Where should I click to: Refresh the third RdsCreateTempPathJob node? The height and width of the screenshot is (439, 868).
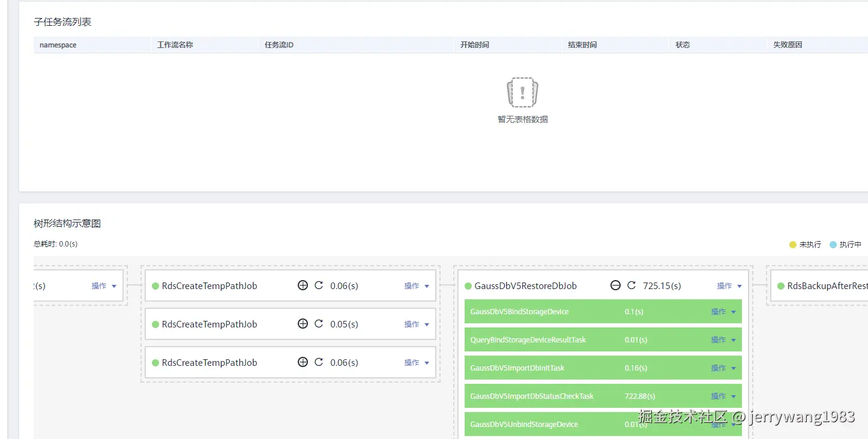pyautogui.click(x=319, y=362)
